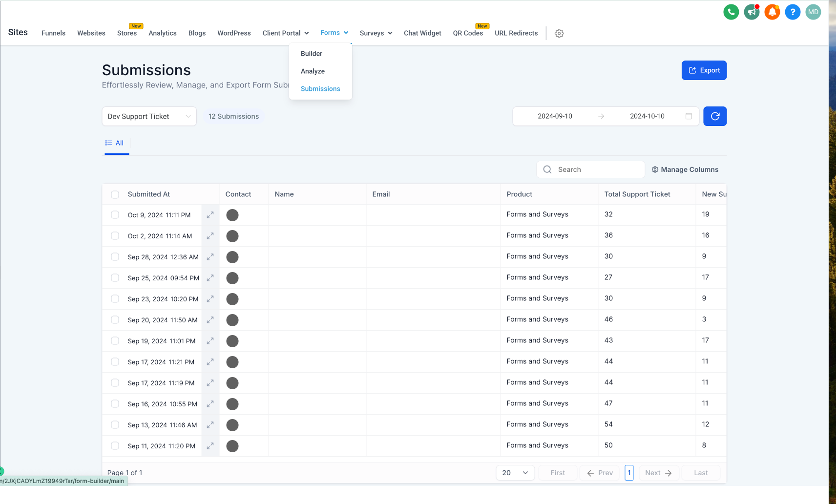
Task: Click page number 1 in pagination
Action: (629, 473)
